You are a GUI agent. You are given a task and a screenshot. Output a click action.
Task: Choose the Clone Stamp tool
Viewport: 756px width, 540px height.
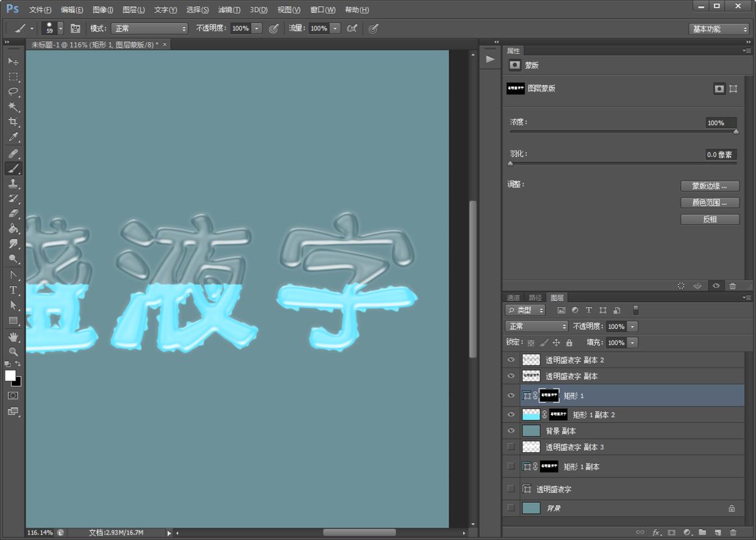[x=13, y=184]
